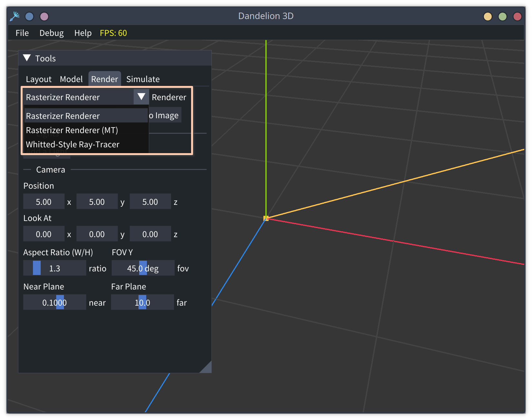Viewport: 532px width, 420px height.
Task: Click the Dandelion app icon in title bar
Action: click(15, 16)
